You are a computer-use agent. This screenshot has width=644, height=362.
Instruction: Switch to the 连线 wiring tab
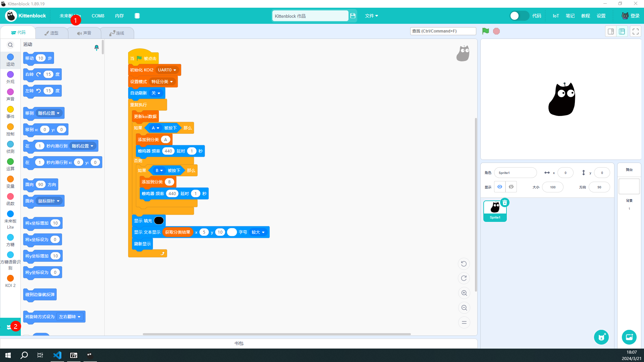coord(117,33)
